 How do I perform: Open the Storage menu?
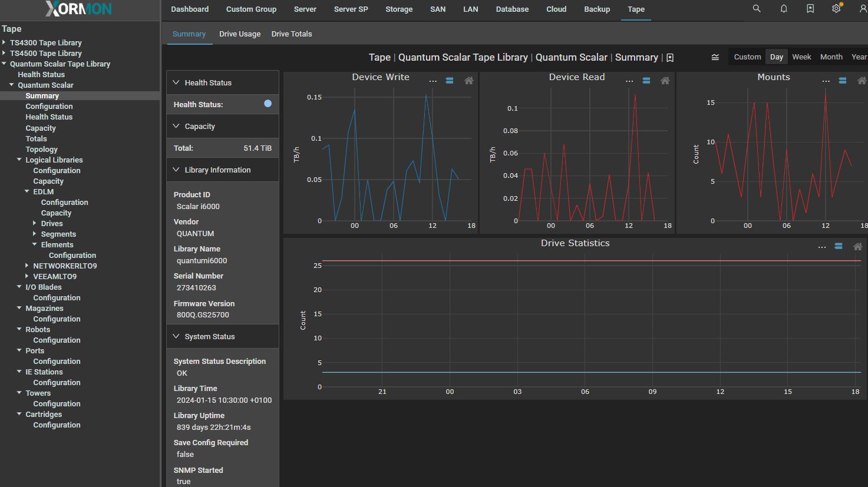pyautogui.click(x=399, y=9)
